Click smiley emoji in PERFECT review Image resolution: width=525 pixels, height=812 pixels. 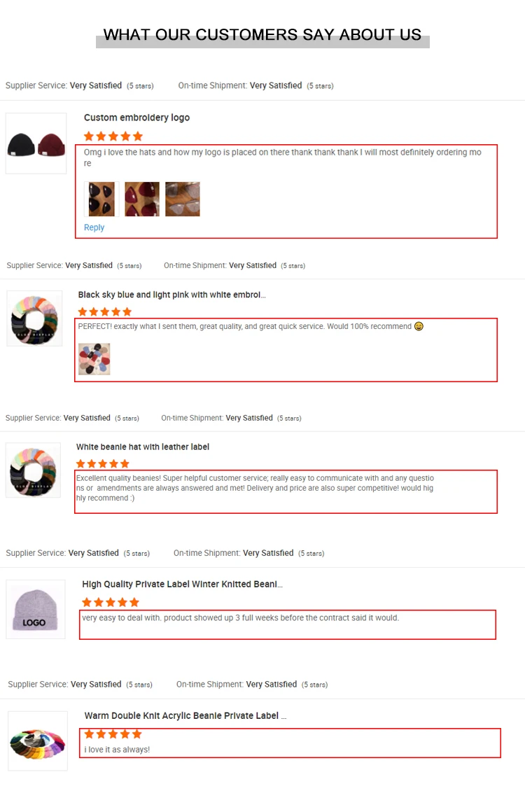click(x=419, y=326)
